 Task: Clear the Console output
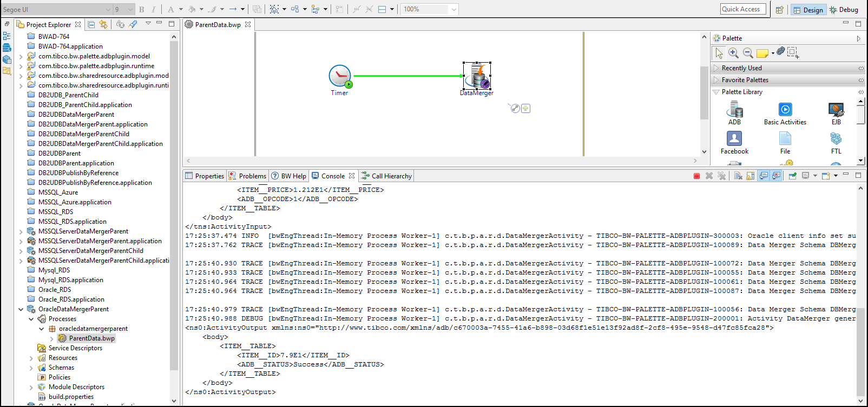tap(738, 176)
